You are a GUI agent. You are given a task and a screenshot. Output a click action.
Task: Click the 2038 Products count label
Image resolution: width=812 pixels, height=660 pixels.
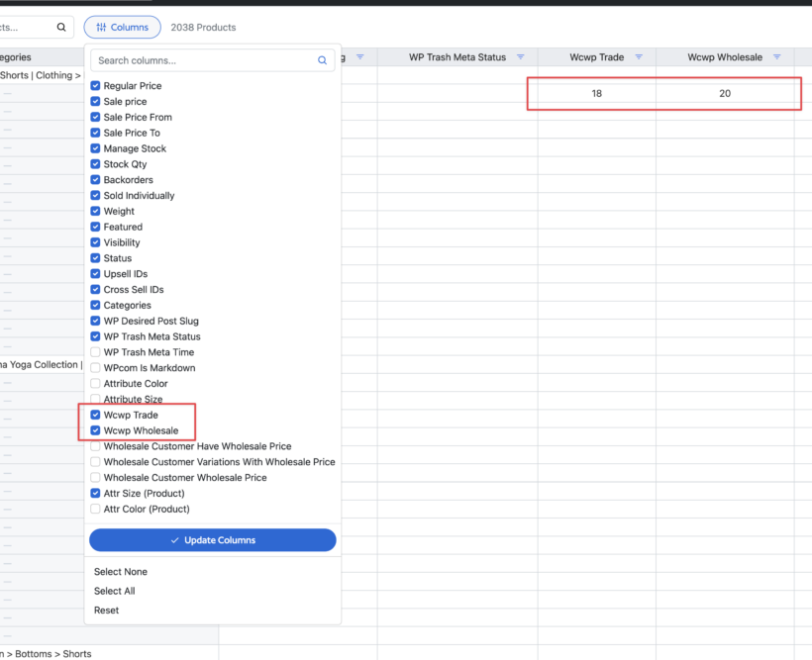tap(203, 27)
